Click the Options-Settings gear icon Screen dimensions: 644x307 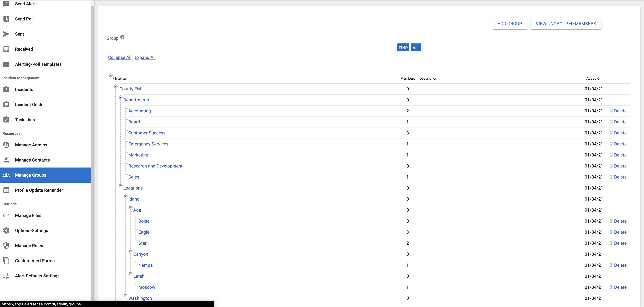pos(6,230)
